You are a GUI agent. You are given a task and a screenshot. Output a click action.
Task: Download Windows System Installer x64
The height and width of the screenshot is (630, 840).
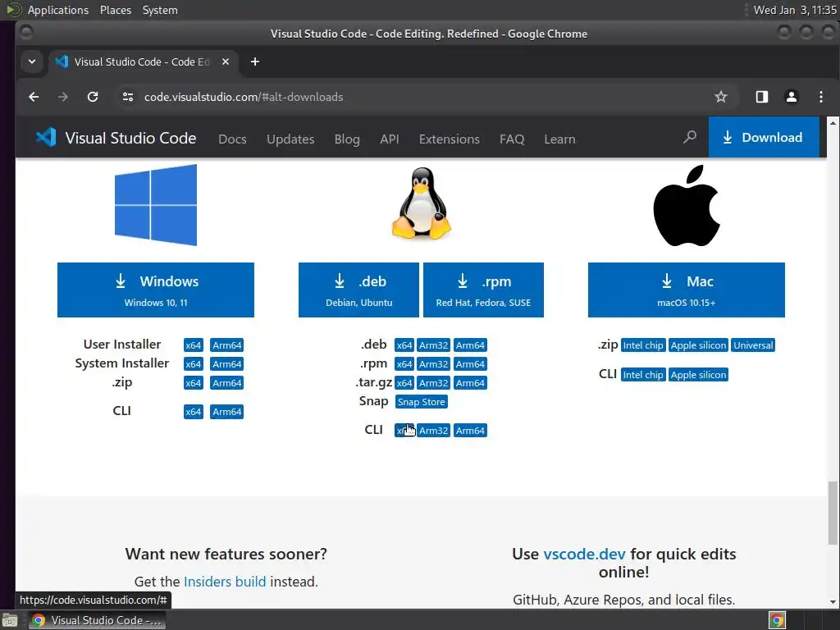194,364
